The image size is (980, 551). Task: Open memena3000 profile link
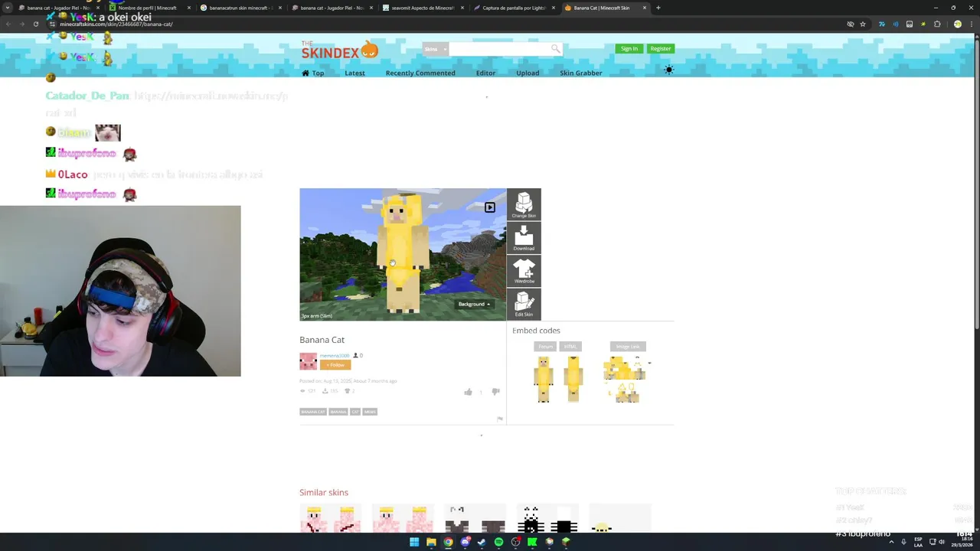click(335, 356)
